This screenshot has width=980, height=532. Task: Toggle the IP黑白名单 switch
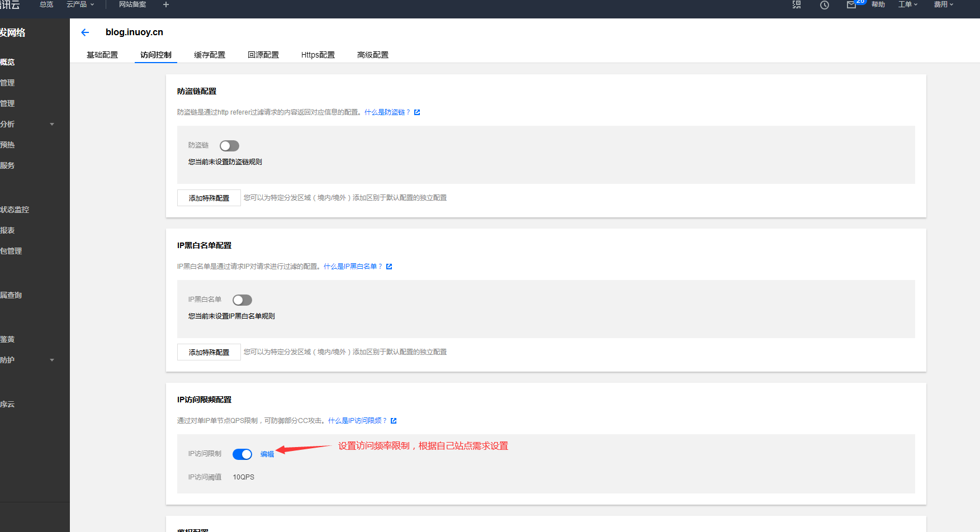click(x=242, y=300)
